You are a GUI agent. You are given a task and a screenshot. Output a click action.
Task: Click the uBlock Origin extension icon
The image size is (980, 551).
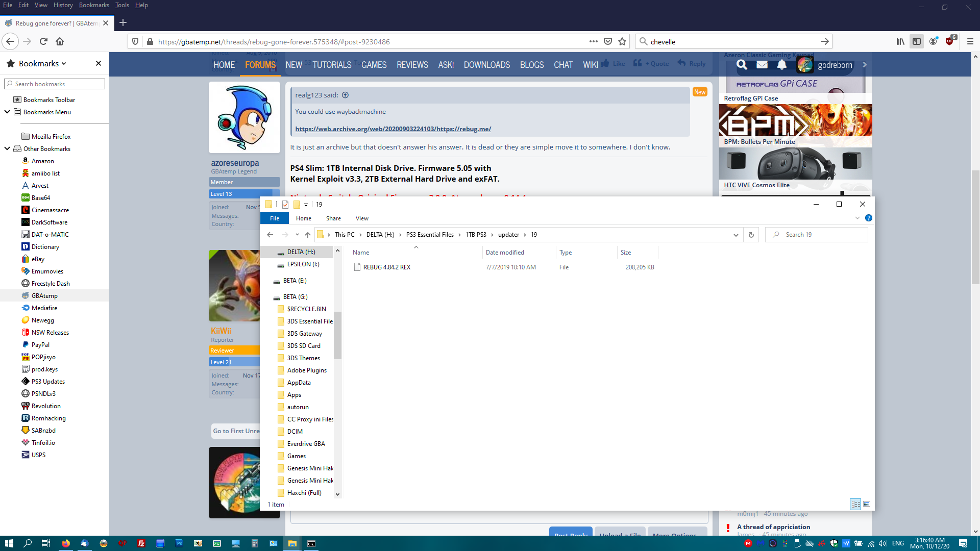[x=950, y=41]
